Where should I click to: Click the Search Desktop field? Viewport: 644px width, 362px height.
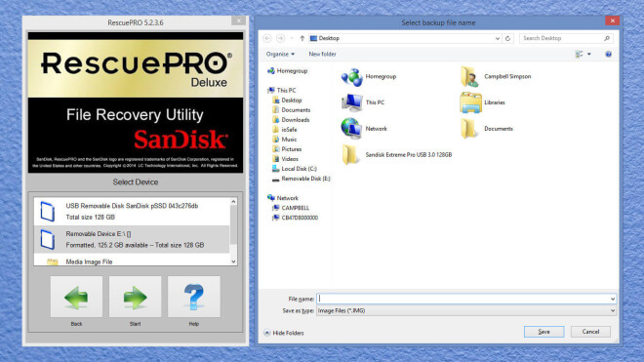[x=561, y=38]
